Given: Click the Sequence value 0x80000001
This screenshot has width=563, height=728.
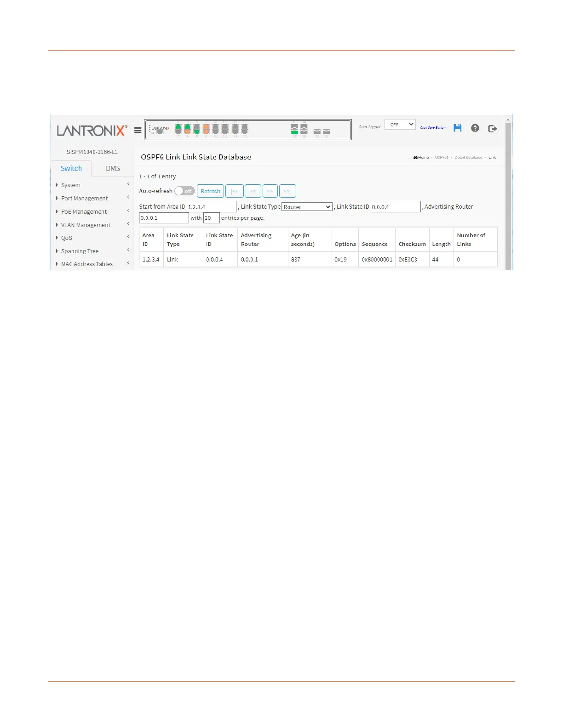Looking at the screenshot, I should [377, 260].
